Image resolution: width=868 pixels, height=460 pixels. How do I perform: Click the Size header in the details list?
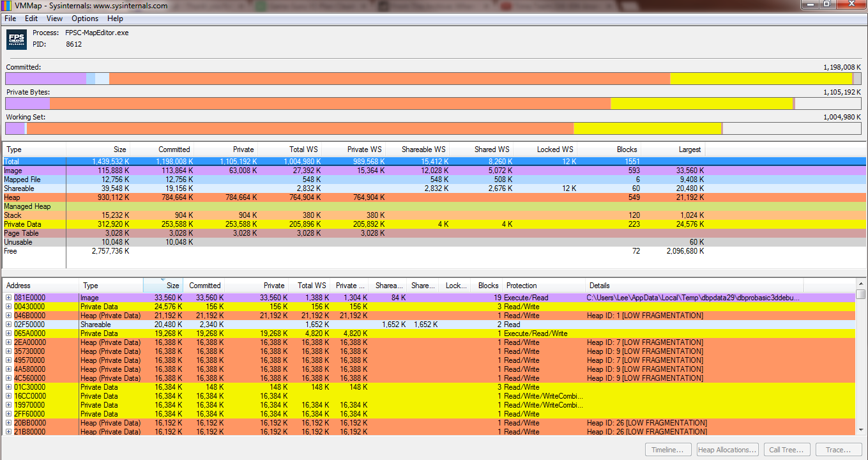click(164, 286)
